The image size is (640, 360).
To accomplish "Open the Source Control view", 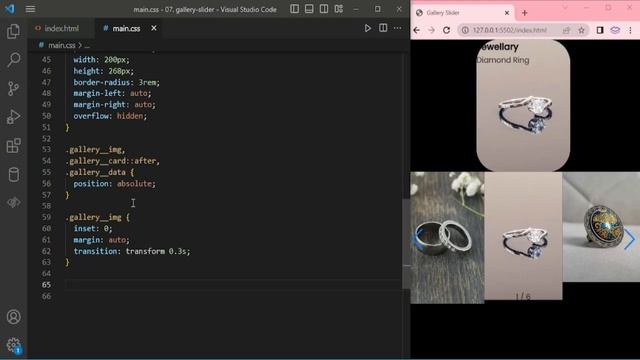I will click(13, 89).
